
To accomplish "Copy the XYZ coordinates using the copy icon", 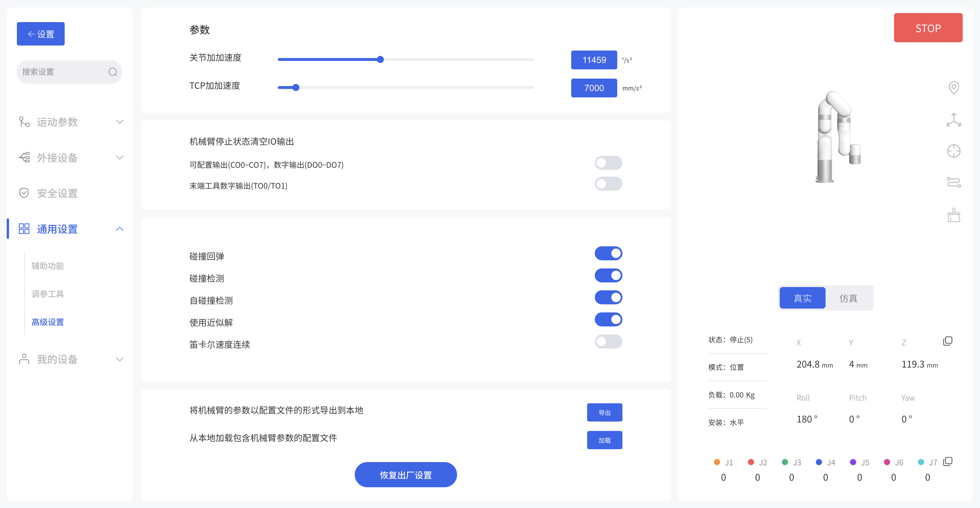I will [948, 341].
